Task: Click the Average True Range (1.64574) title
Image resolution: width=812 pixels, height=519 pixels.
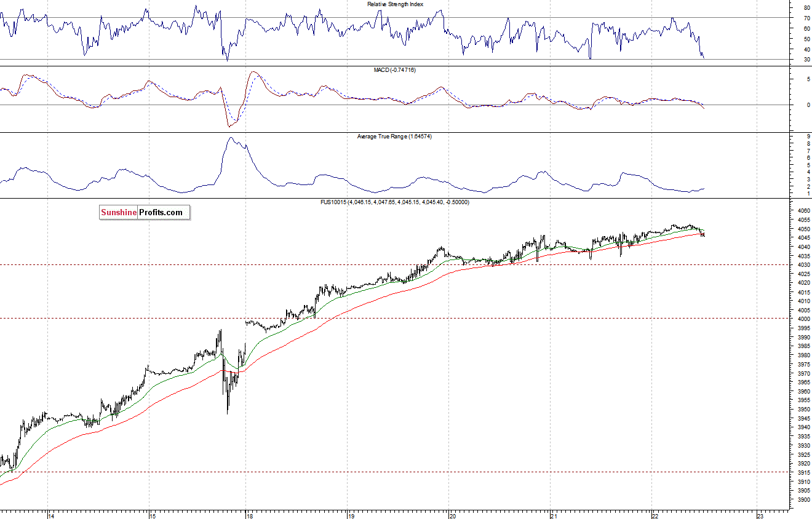Action: tap(394, 136)
